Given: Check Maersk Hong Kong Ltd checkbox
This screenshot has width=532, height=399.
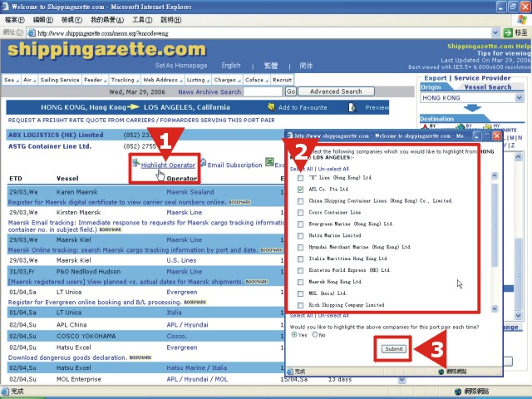Looking at the screenshot, I should tap(300, 282).
